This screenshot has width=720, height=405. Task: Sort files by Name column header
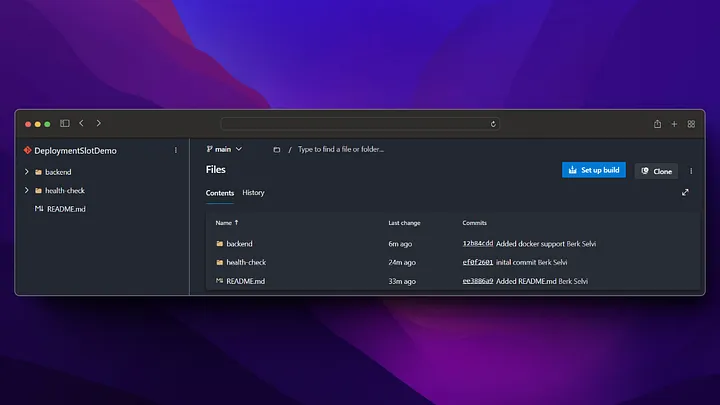point(227,223)
